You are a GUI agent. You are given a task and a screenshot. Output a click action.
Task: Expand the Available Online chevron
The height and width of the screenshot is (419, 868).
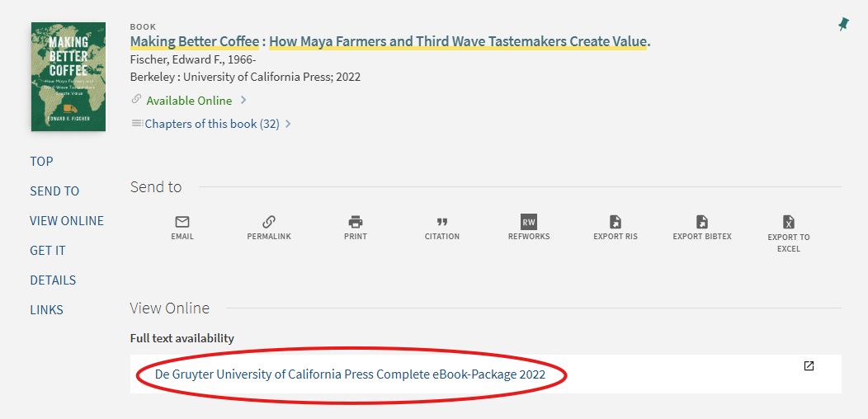click(243, 101)
